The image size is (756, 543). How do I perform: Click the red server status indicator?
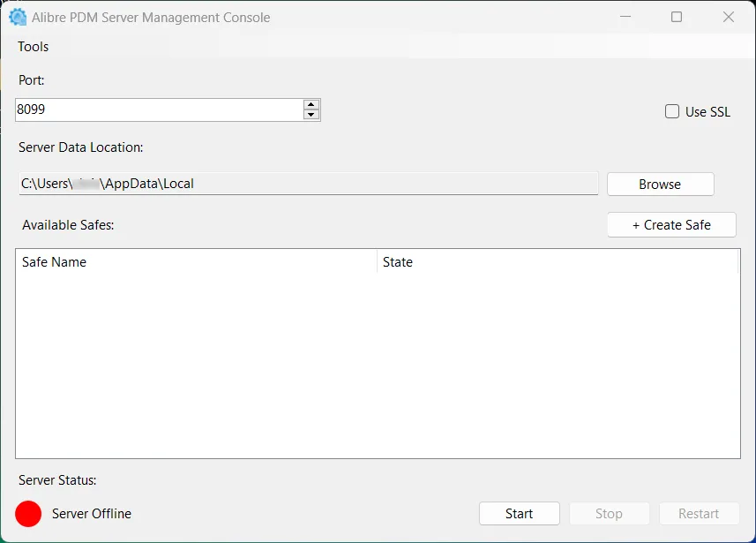[x=28, y=514]
